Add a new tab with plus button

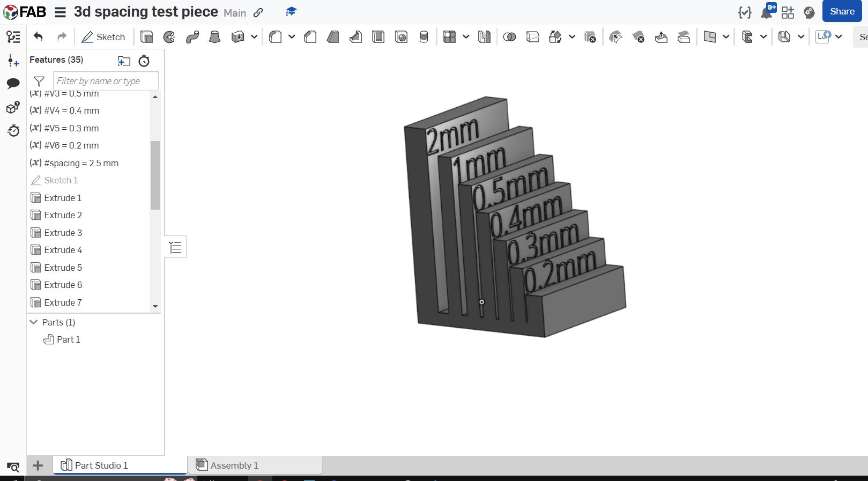pyautogui.click(x=38, y=465)
